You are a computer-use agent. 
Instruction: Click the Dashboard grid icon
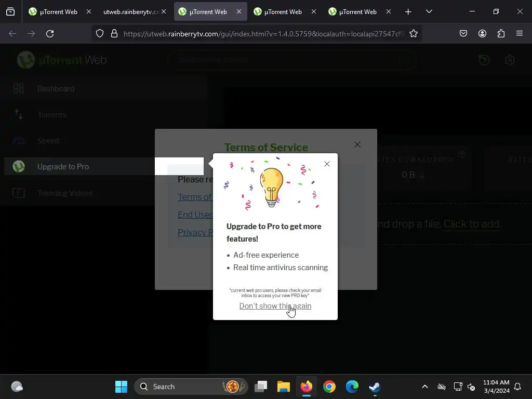[x=19, y=88]
